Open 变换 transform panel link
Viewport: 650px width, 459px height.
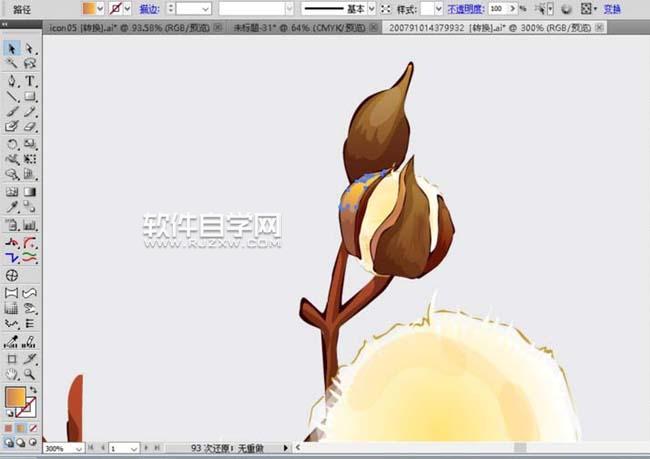(612, 9)
